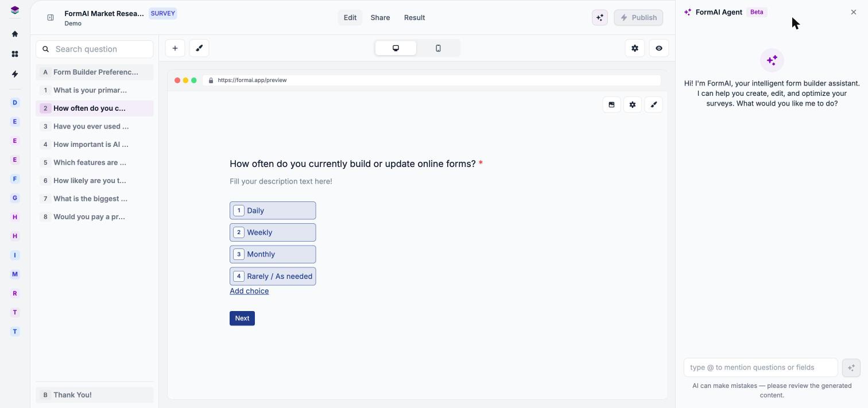Select question 3 Have you ever used...
This screenshot has height=408, width=868.
(95, 126)
